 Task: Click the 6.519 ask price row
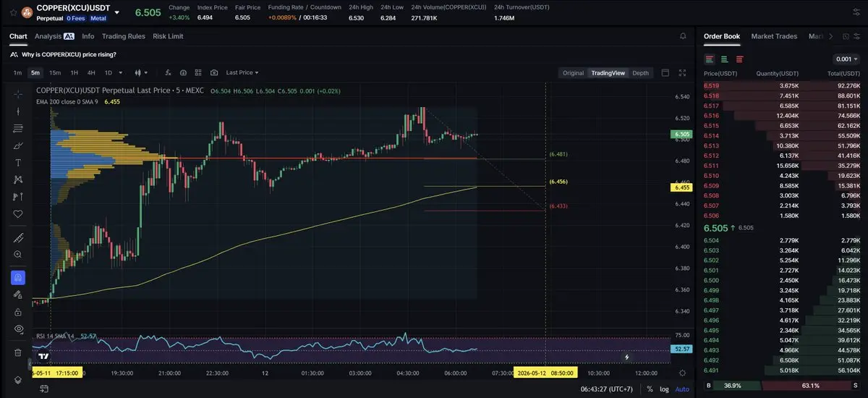click(782, 85)
